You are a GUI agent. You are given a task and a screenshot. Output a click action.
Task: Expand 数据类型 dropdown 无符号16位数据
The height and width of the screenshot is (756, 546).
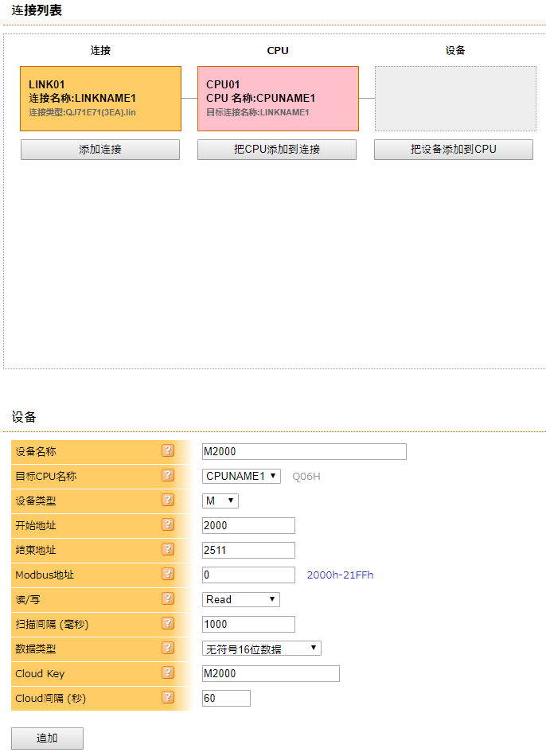(262, 649)
